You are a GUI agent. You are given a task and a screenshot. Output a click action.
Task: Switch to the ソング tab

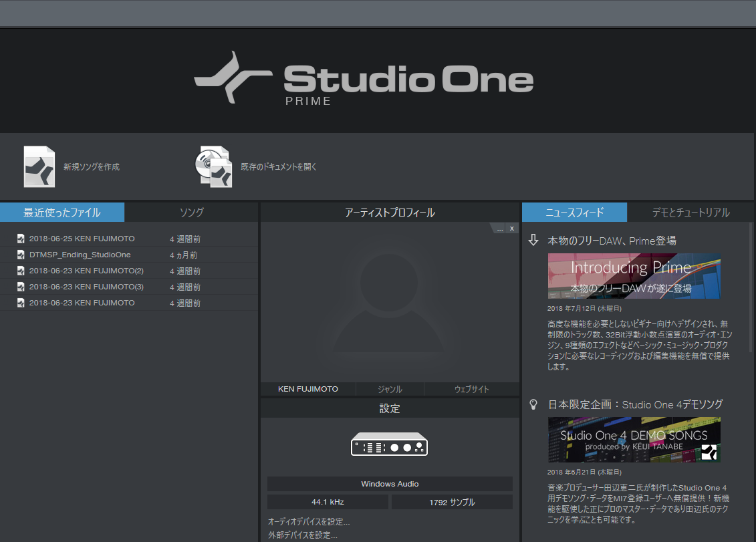point(191,212)
